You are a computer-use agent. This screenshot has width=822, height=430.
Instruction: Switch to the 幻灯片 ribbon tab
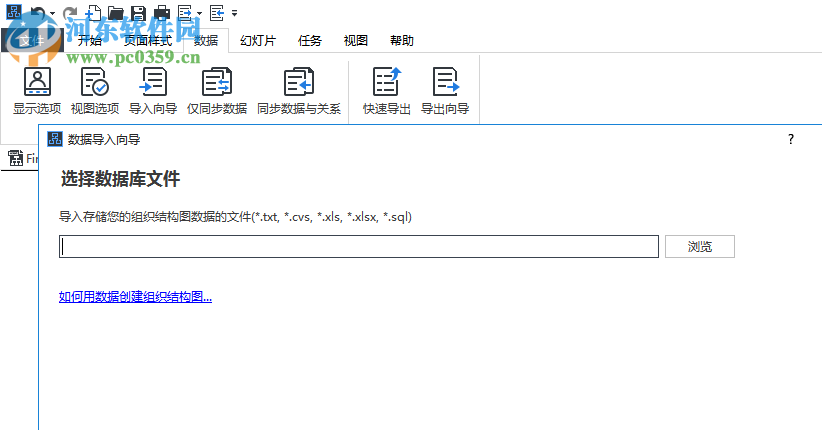click(258, 40)
